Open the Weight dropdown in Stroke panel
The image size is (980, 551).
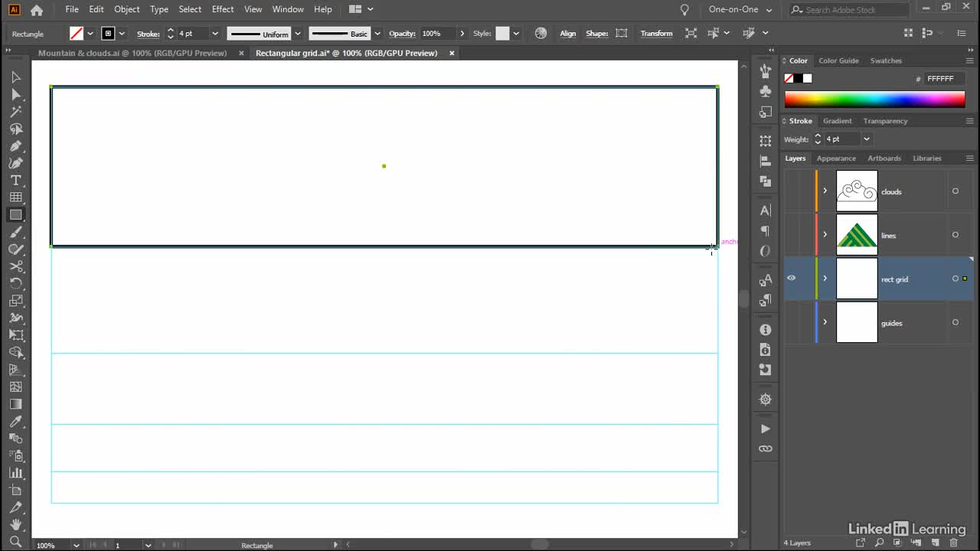click(x=867, y=139)
